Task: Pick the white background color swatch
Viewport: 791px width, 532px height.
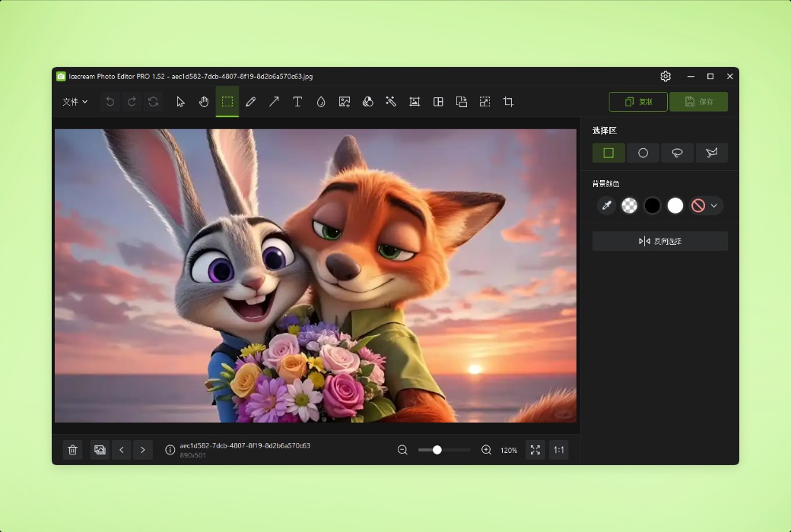Action: [675, 205]
